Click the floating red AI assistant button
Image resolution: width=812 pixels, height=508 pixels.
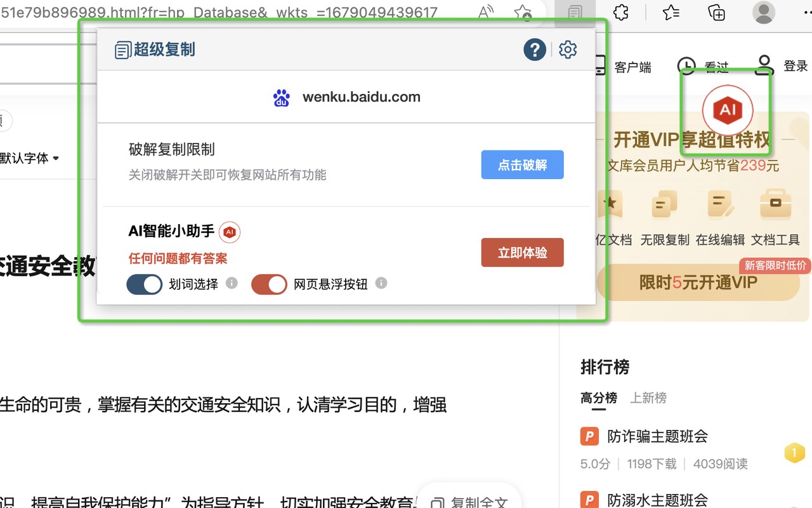tap(727, 110)
